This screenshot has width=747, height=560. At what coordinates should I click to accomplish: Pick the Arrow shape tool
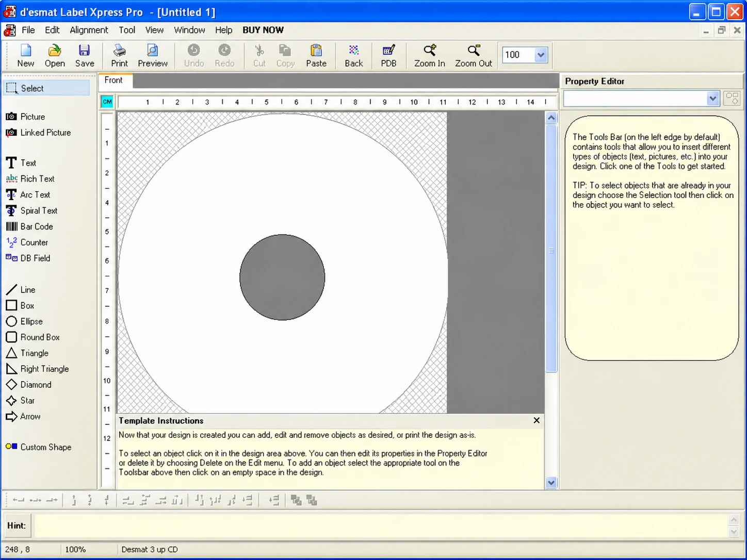click(23, 416)
